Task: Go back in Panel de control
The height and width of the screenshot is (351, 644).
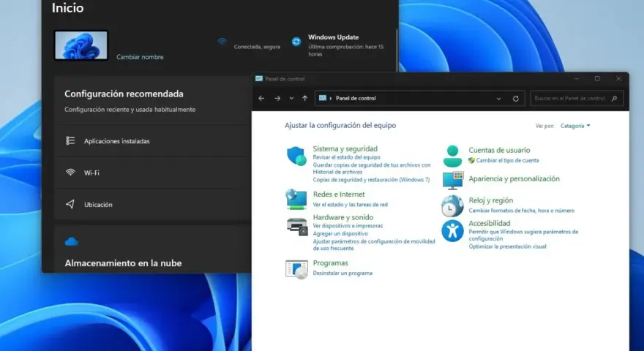Action: pos(261,99)
